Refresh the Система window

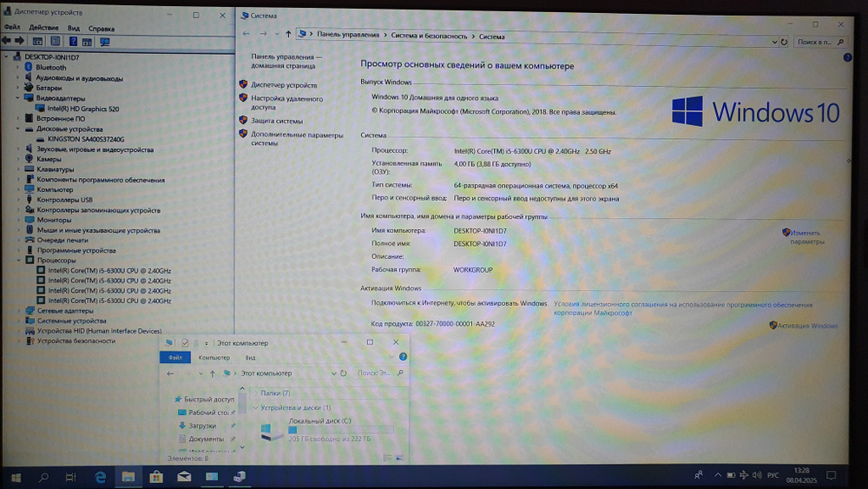click(784, 42)
